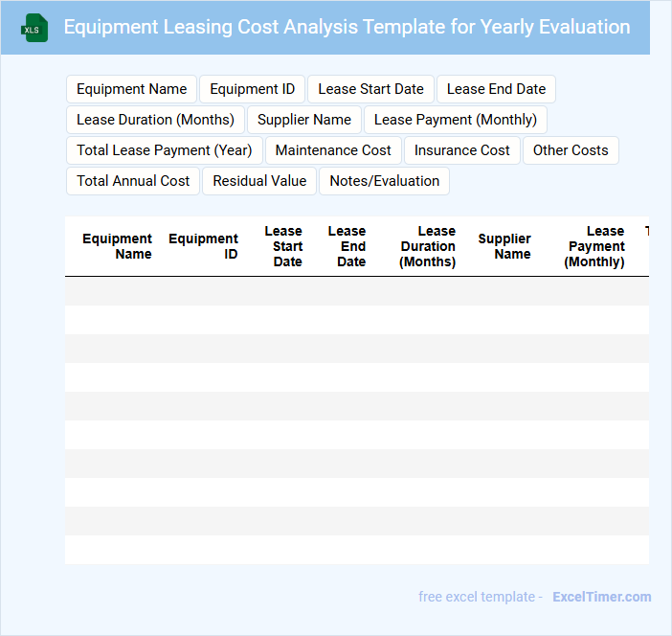
Task: Click the Lease Duration (Months) tag
Action: (x=156, y=120)
